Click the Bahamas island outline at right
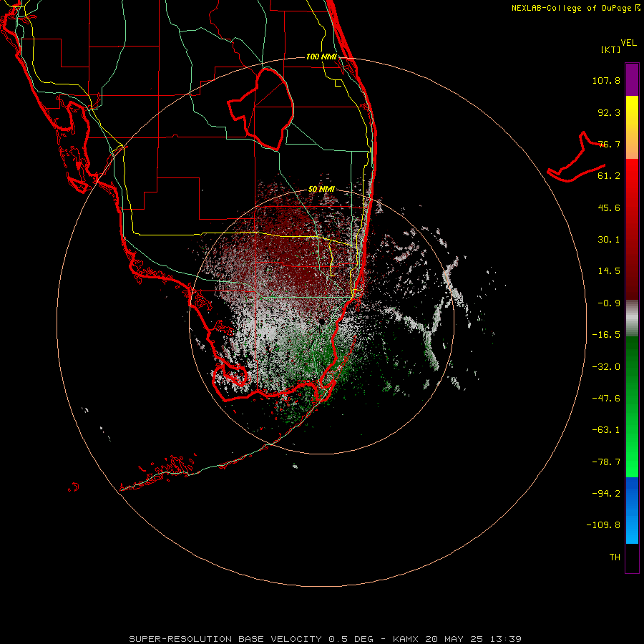 (x=577, y=157)
